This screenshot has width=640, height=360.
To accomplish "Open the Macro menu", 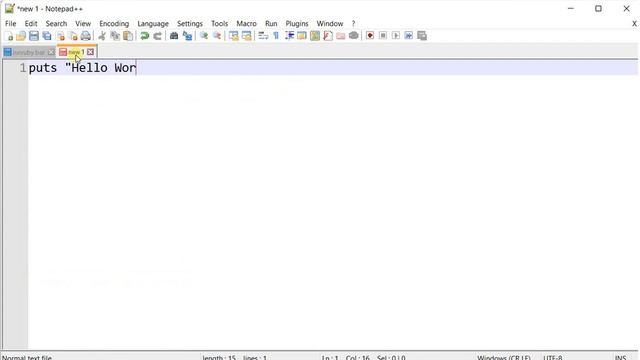I will click(247, 24).
